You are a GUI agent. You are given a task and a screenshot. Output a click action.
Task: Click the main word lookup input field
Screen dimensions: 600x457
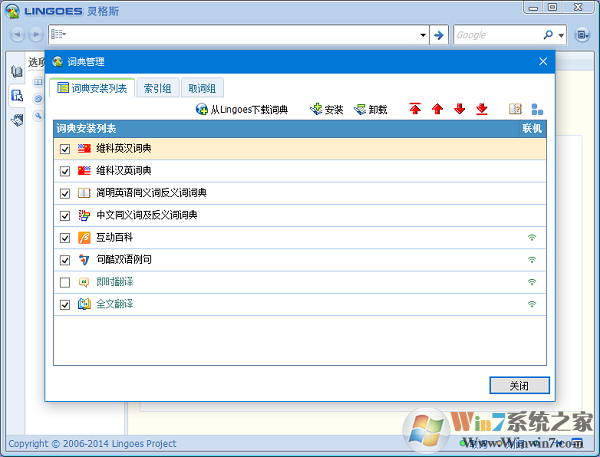pos(241,35)
